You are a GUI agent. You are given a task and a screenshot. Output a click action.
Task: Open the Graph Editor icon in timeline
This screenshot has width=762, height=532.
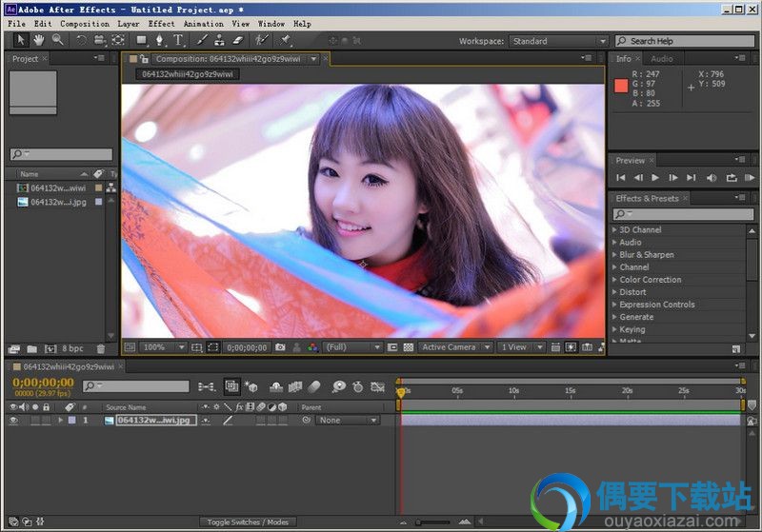(x=377, y=386)
